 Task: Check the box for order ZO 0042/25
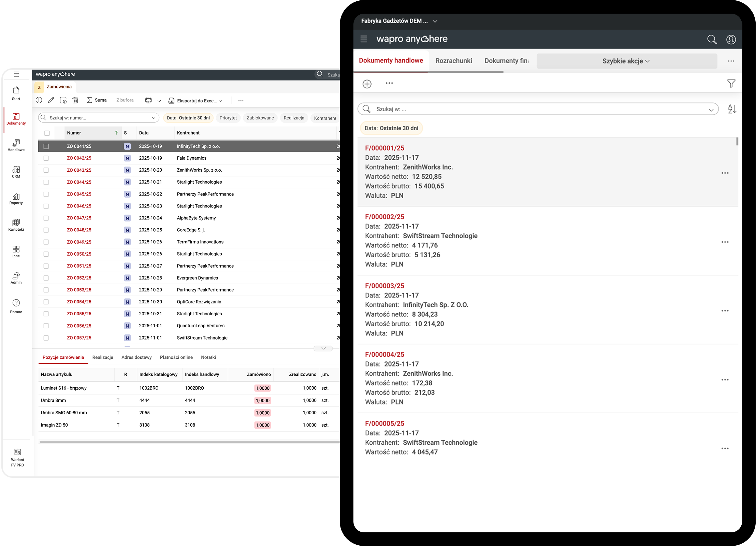coord(46,158)
